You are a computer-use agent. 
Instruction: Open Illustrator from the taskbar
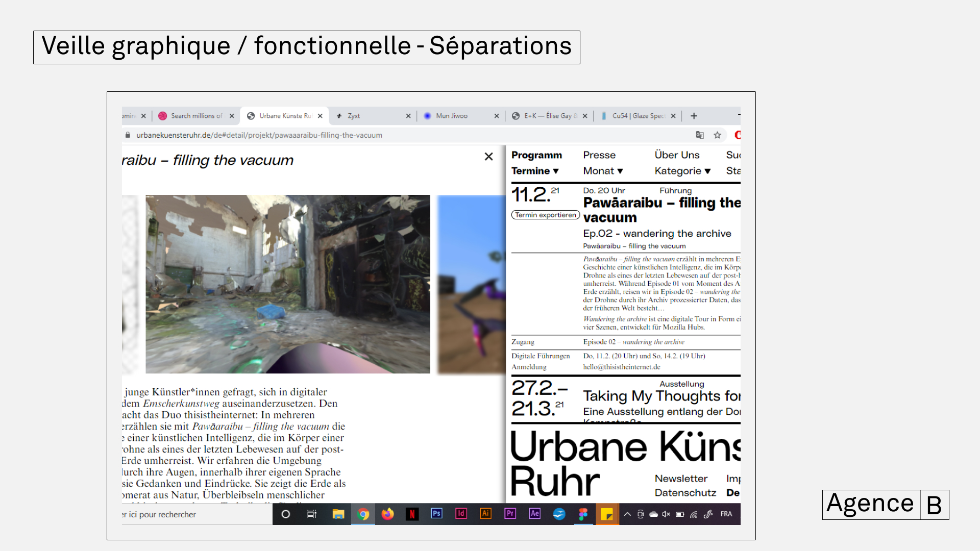click(485, 514)
